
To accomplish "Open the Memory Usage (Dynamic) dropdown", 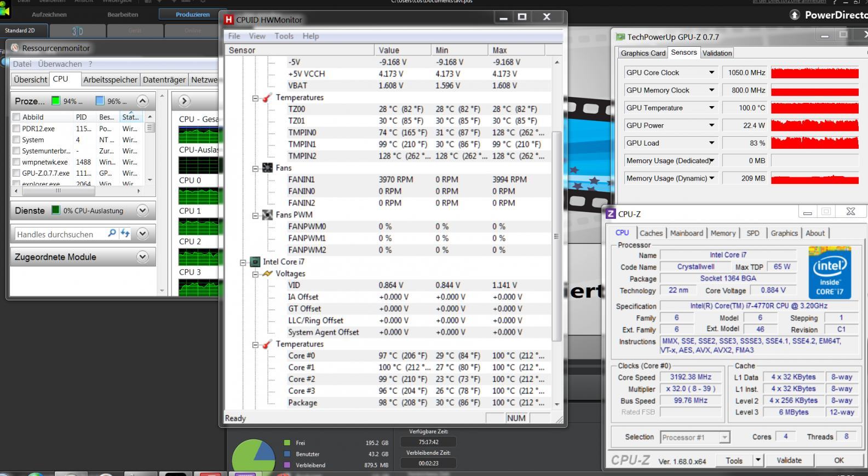I will point(711,178).
